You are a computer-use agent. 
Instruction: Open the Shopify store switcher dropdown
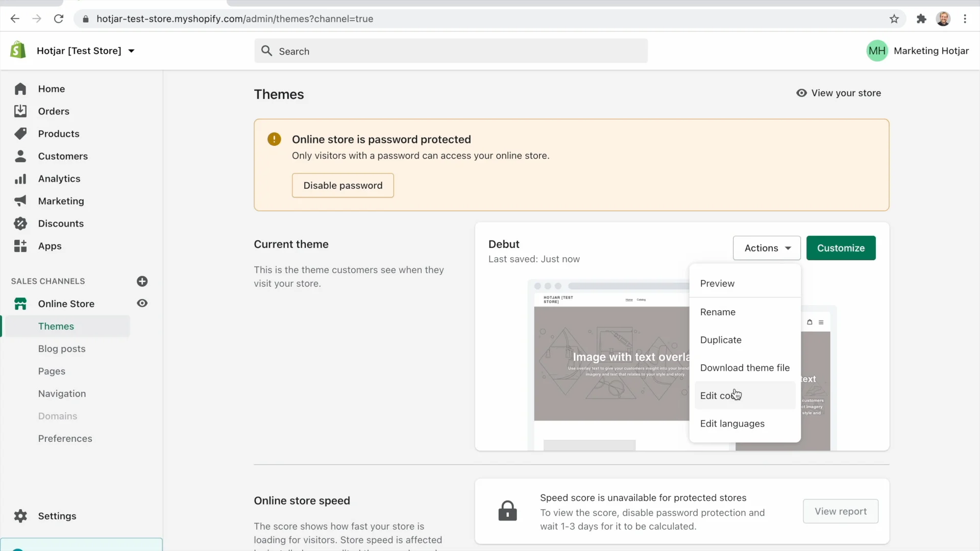tap(85, 51)
